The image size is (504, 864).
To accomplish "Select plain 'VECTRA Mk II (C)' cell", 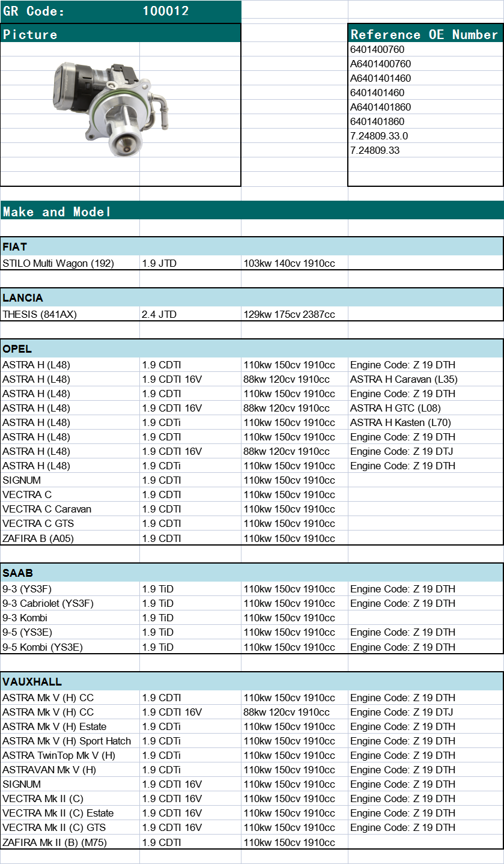I will (43, 799).
